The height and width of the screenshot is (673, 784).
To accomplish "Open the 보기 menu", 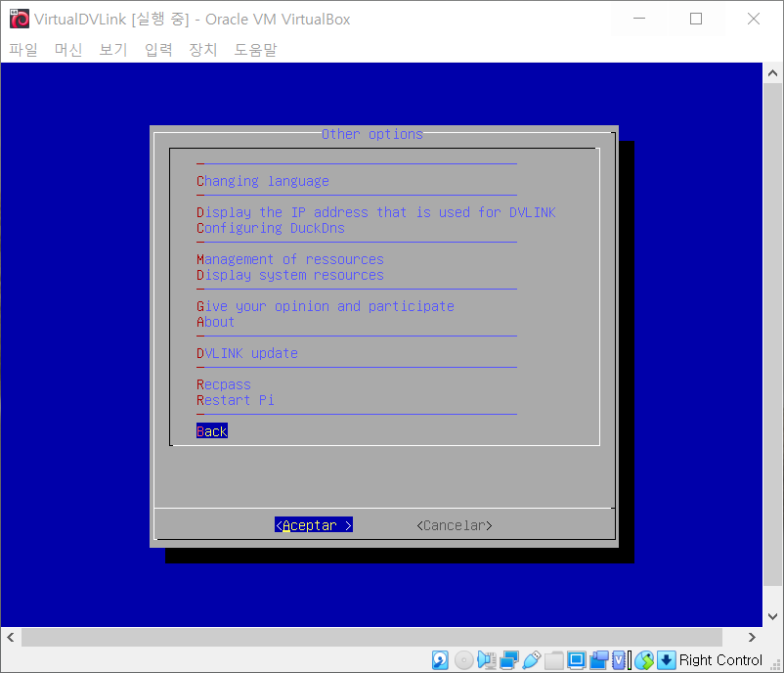I will pyautogui.click(x=113, y=50).
